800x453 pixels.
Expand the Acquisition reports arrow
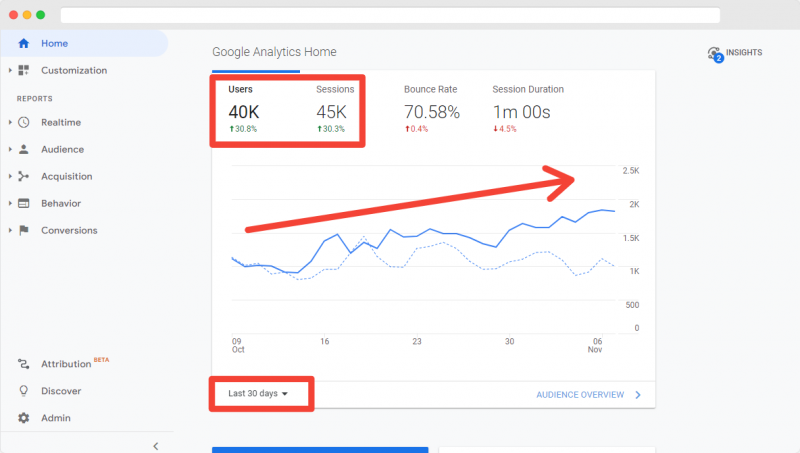[x=10, y=177]
